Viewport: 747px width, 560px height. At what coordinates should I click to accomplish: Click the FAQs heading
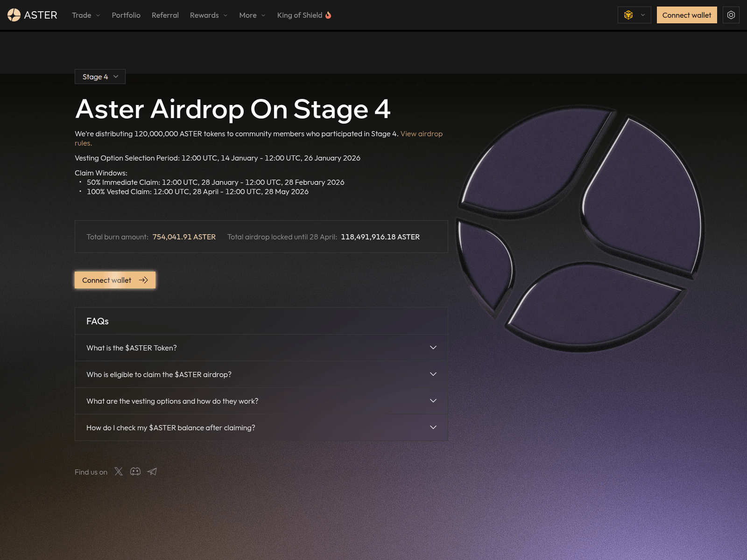tap(98, 321)
